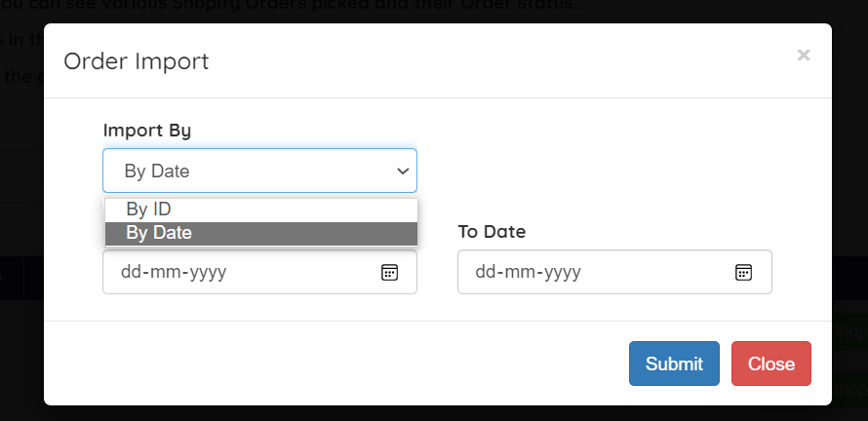
Task: Choose the By ID option
Action: [x=149, y=209]
